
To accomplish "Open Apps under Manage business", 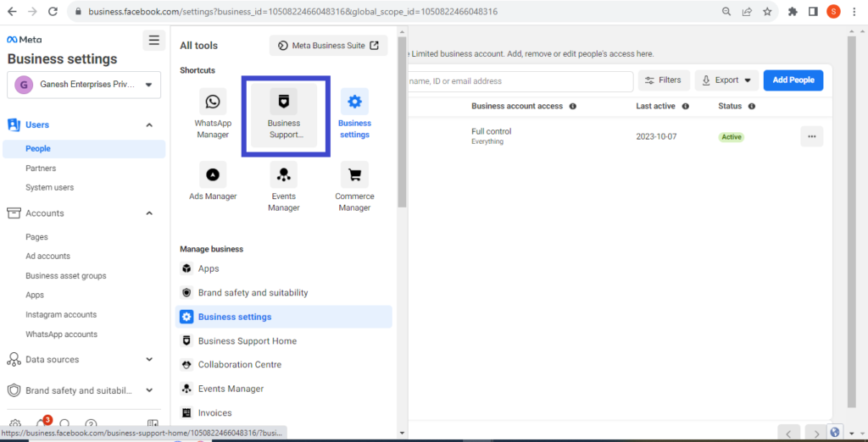I will click(283, 269).
